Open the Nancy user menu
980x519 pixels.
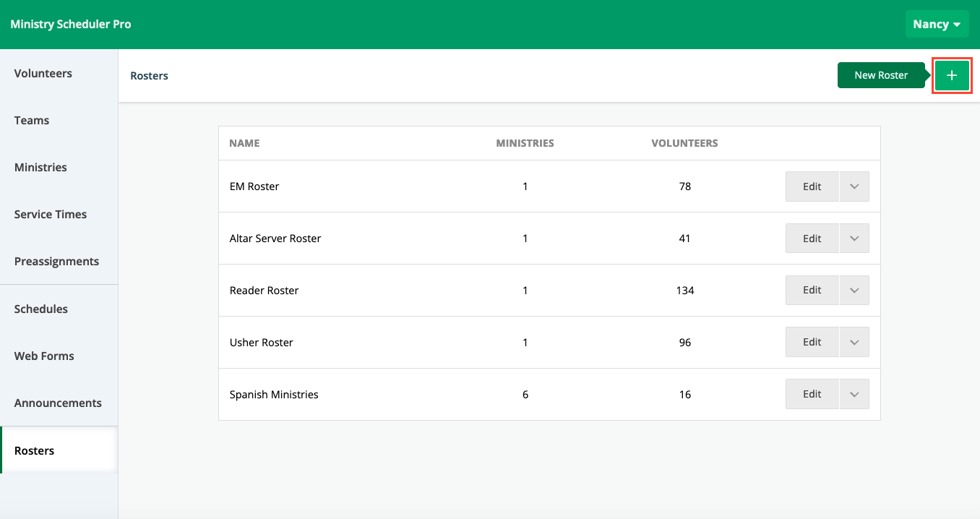(937, 25)
